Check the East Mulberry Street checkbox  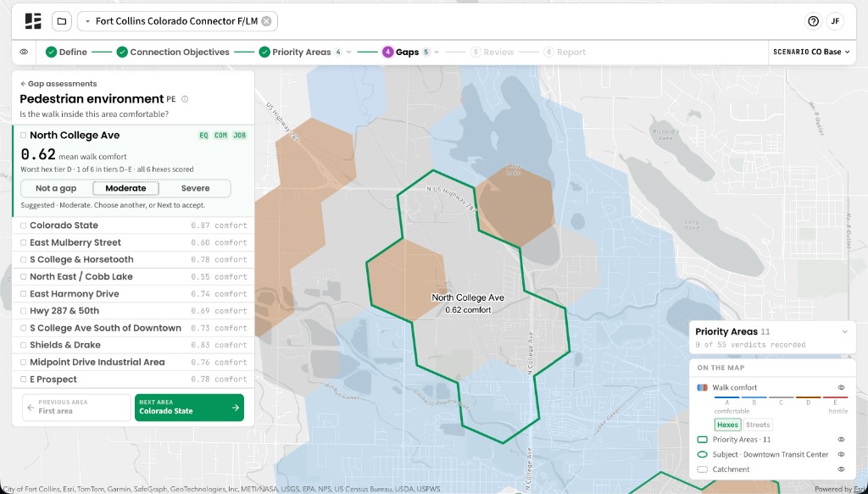click(23, 242)
